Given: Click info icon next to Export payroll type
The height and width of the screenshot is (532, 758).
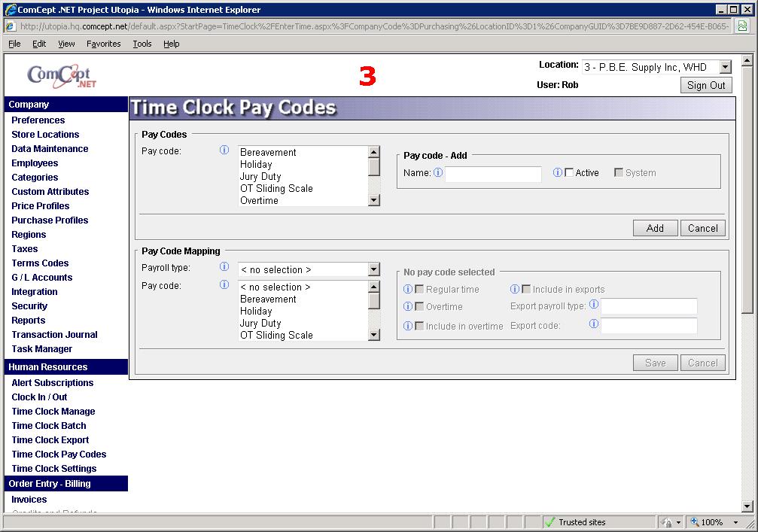Looking at the screenshot, I should tap(594, 305).
